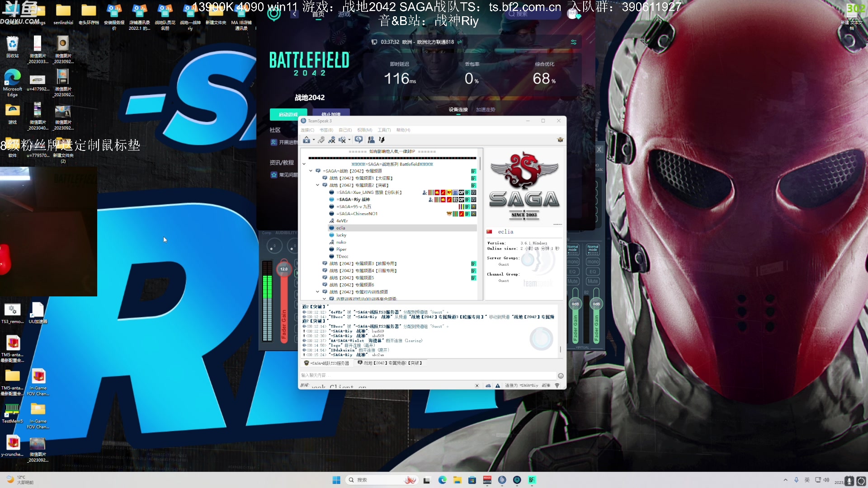Click the TeamSpeak wolf-head toolbar icon
The image size is (868, 488).
(x=382, y=140)
